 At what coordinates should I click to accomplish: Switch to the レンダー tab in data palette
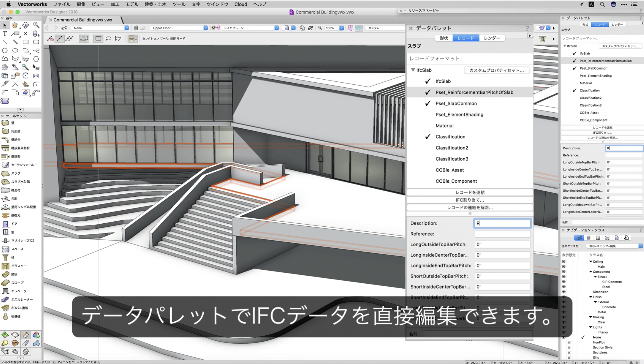click(x=492, y=38)
